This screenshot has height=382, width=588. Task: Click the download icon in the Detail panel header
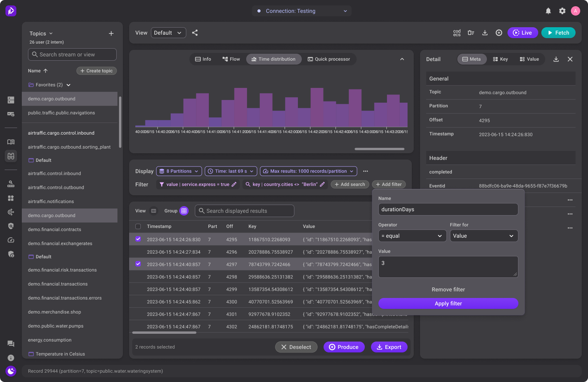coord(556,59)
